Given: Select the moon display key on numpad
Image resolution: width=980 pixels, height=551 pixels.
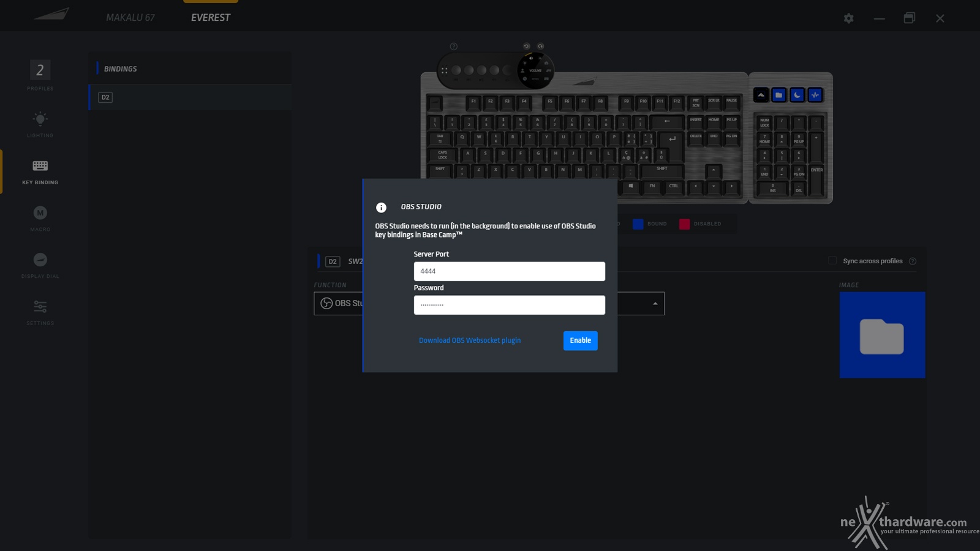Looking at the screenshot, I should point(797,95).
